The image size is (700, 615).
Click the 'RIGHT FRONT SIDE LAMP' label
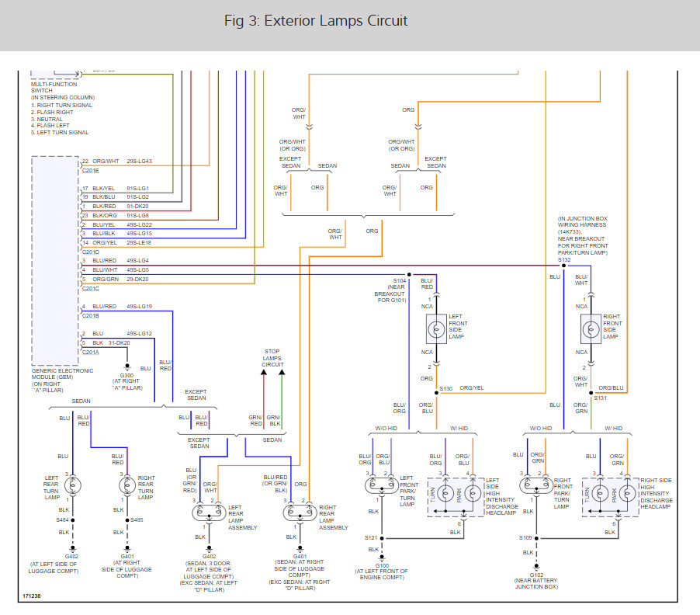point(612,326)
